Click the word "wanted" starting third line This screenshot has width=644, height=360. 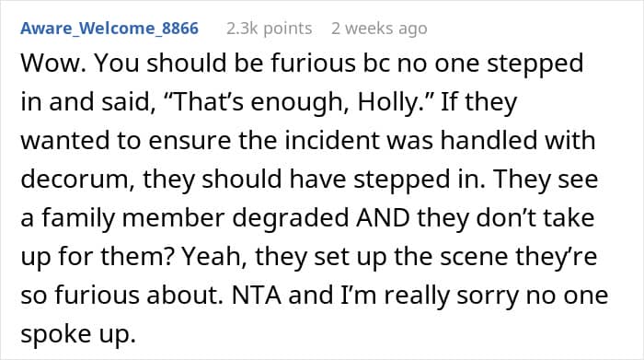[65, 141]
